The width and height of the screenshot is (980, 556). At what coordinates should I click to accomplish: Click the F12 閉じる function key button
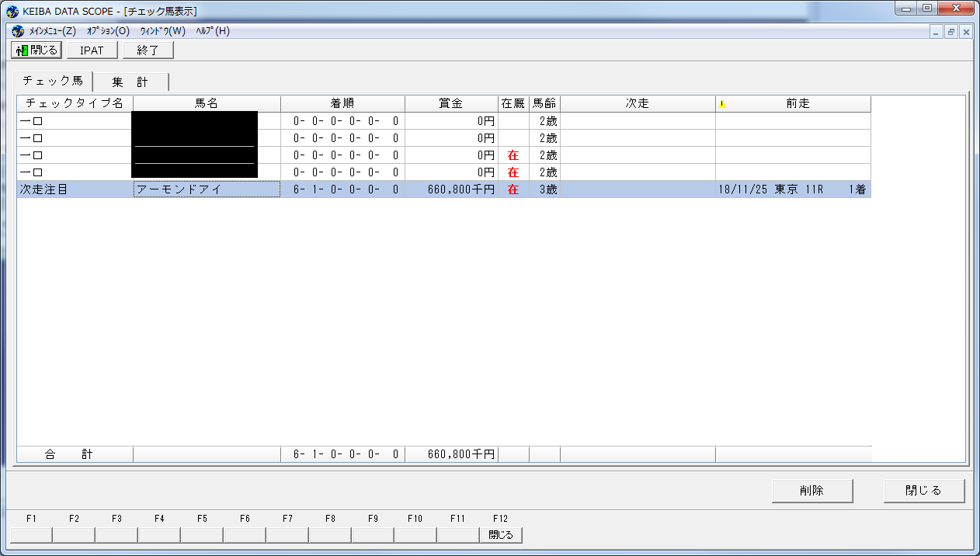(501, 534)
